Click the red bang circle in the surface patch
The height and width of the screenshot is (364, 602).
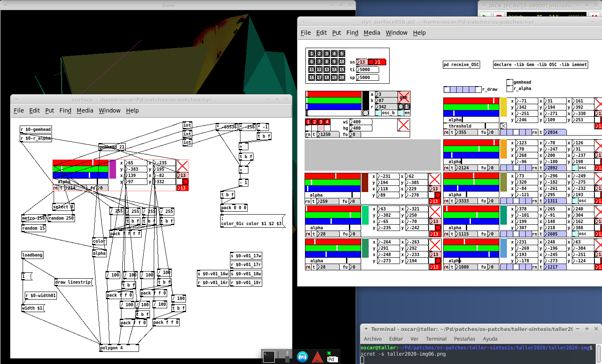coord(185,182)
